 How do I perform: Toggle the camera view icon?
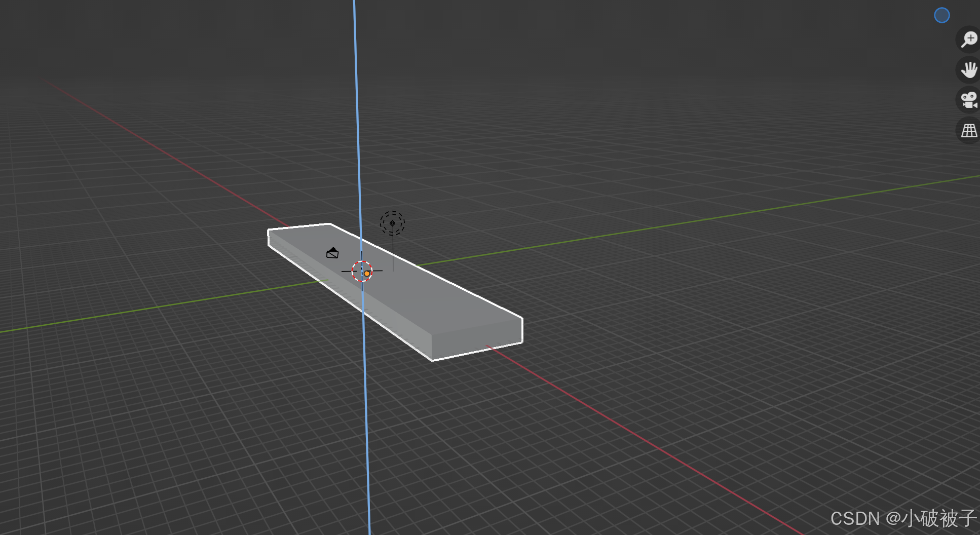(x=969, y=100)
